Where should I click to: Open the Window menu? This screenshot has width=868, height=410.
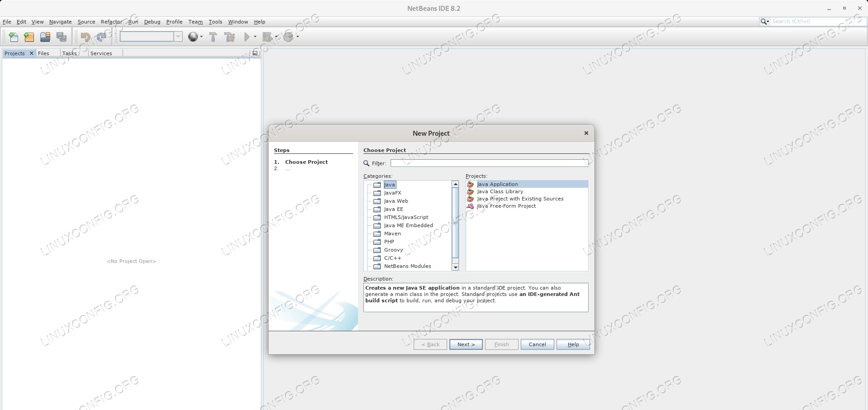(x=238, y=22)
